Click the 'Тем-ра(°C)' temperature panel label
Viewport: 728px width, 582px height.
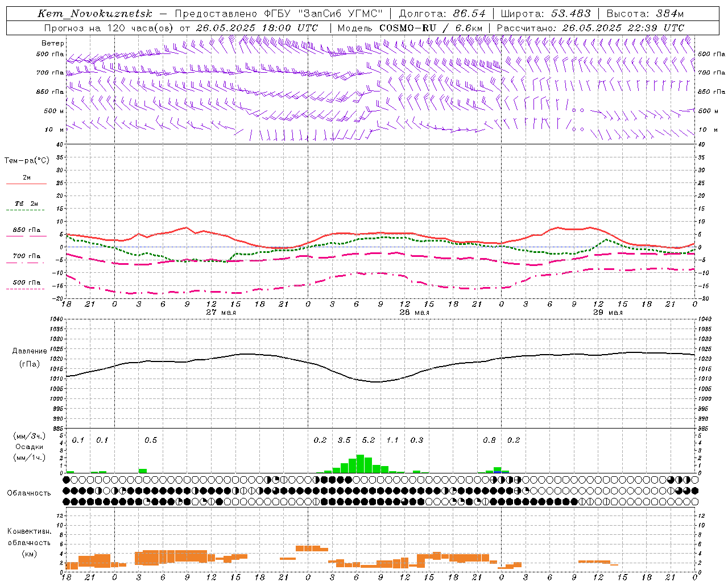click(x=27, y=161)
